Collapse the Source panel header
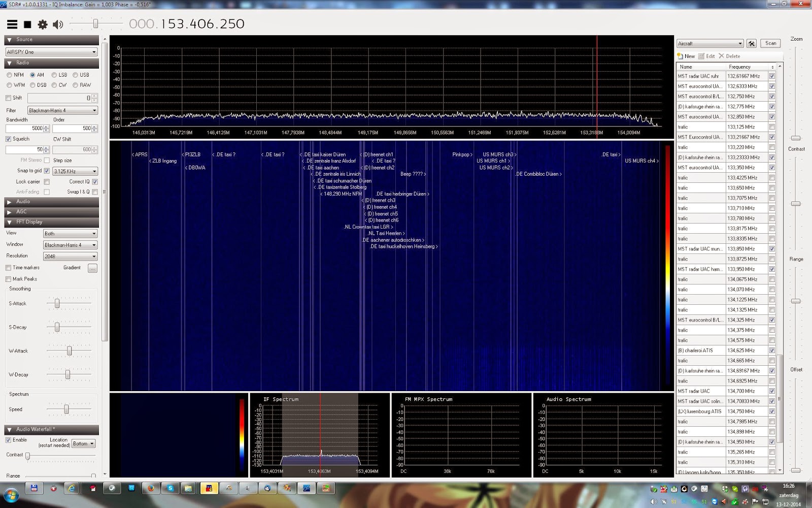This screenshot has width=812, height=508. click(51, 40)
